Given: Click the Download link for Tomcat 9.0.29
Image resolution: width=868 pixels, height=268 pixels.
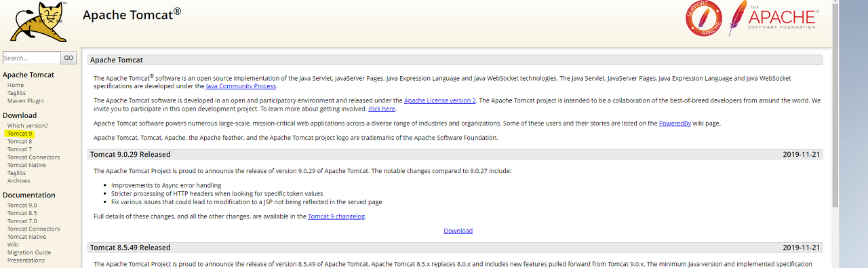Looking at the screenshot, I should pos(458,231).
